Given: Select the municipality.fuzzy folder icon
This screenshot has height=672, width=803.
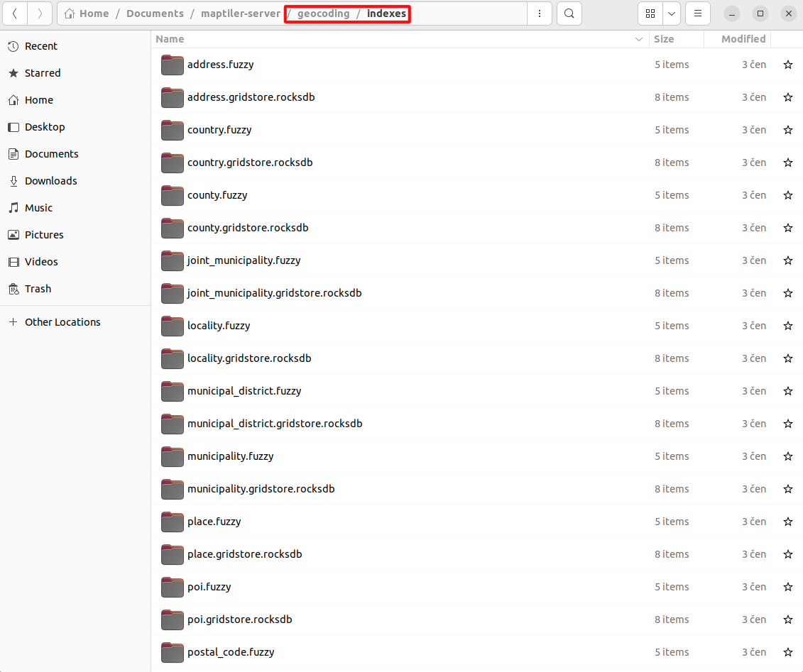Looking at the screenshot, I should tap(172, 456).
